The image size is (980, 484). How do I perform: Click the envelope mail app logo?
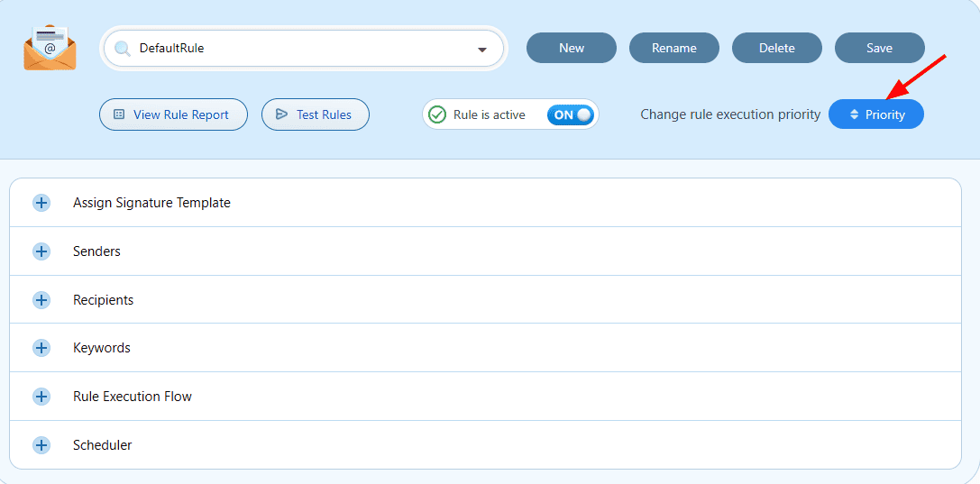[x=50, y=48]
